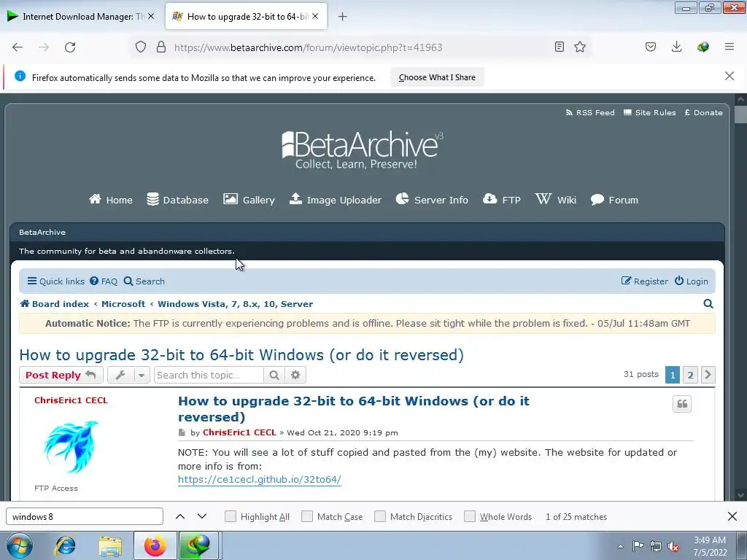Open Server Info in site navigation
747x560 pixels.
pos(432,200)
